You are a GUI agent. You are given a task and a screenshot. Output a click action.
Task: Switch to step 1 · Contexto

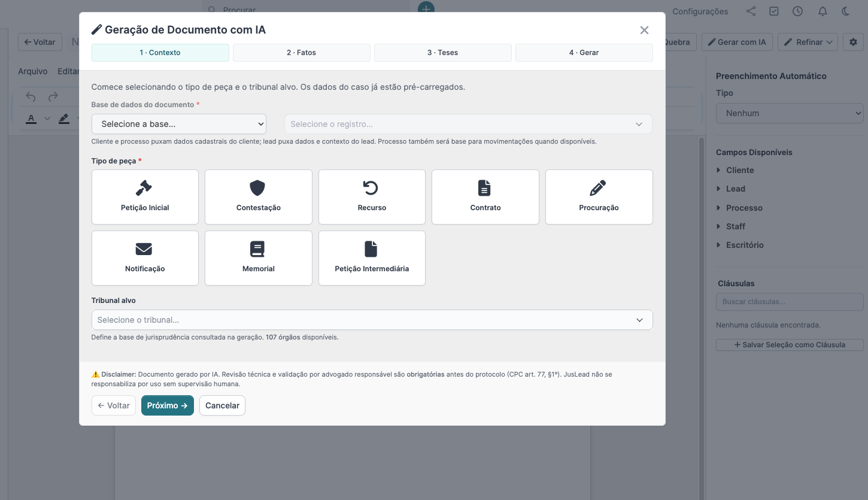[160, 53]
